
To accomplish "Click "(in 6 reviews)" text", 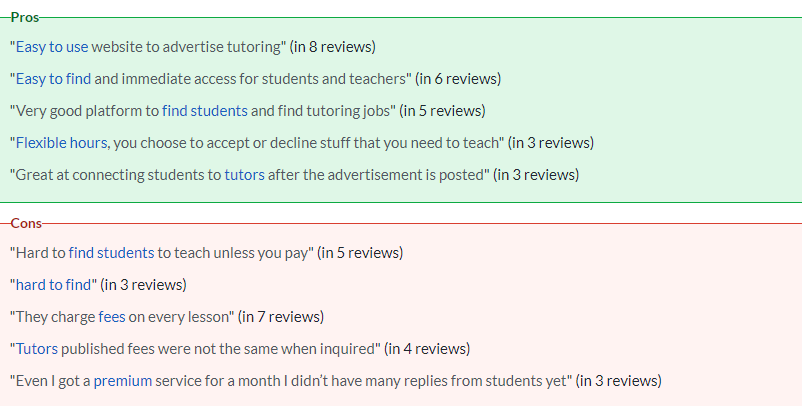I will 458,79.
